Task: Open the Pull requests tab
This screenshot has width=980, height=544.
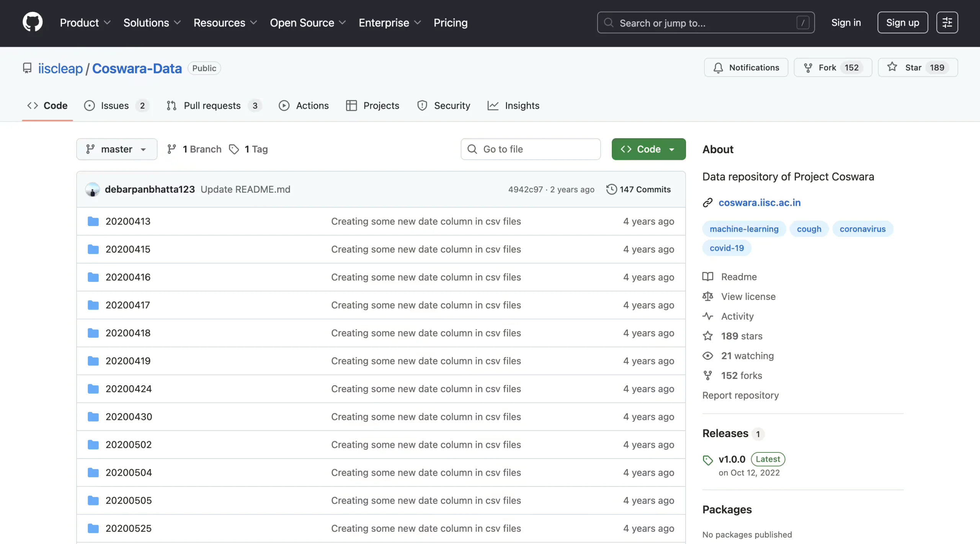Action: click(x=214, y=105)
